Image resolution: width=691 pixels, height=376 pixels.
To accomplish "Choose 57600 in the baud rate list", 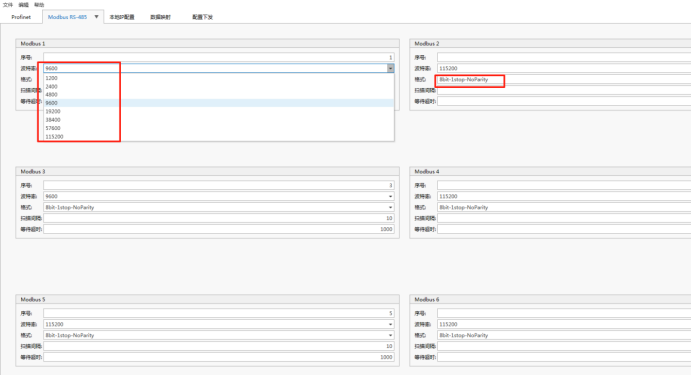I will pyautogui.click(x=219, y=128).
